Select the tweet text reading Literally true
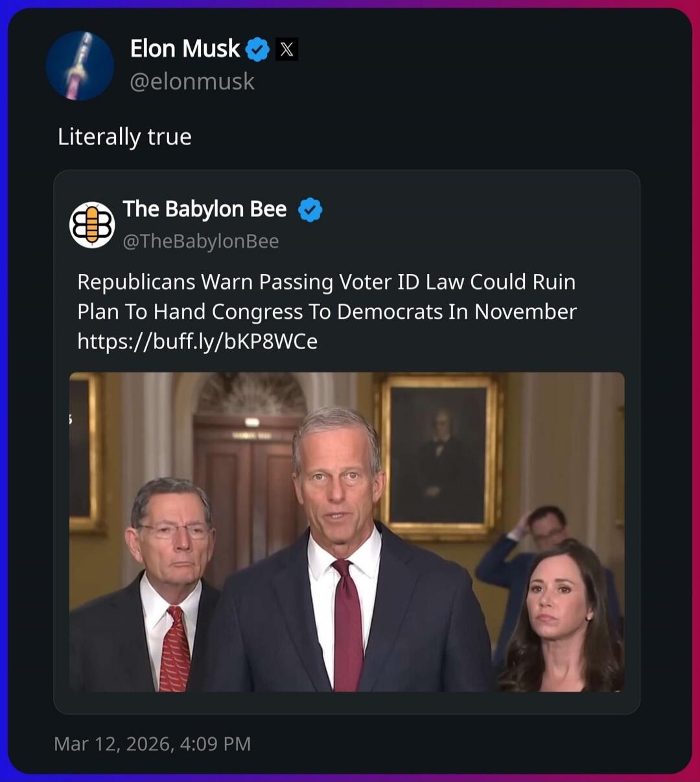This screenshot has width=700, height=782. [x=124, y=136]
